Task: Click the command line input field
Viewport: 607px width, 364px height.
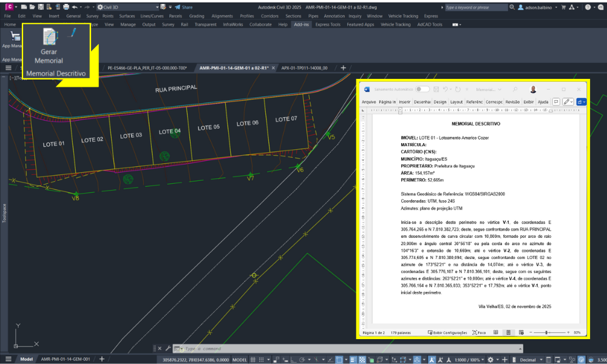Action: tap(347, 348)
